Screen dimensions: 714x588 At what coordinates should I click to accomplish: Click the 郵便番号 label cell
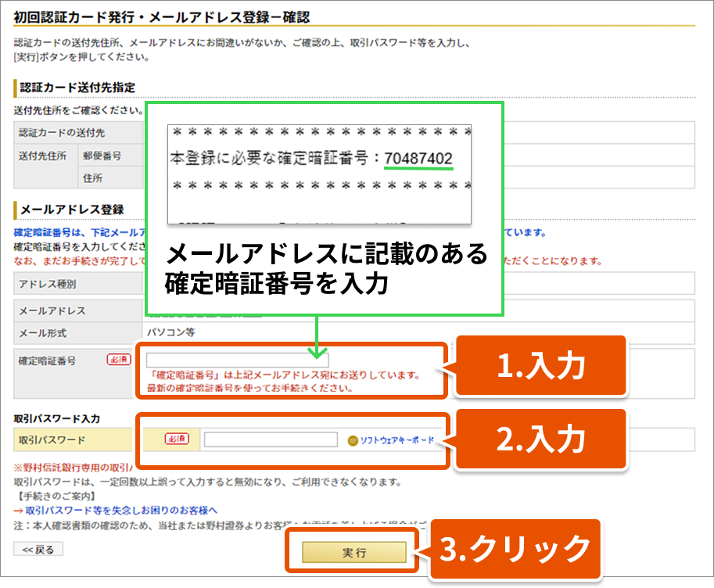point(102,156)
